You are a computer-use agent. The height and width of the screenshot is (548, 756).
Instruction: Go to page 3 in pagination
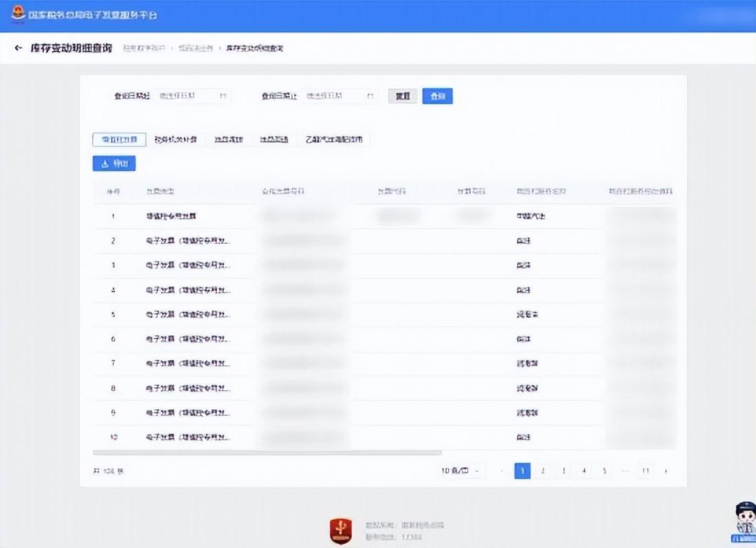pos(564,471)
